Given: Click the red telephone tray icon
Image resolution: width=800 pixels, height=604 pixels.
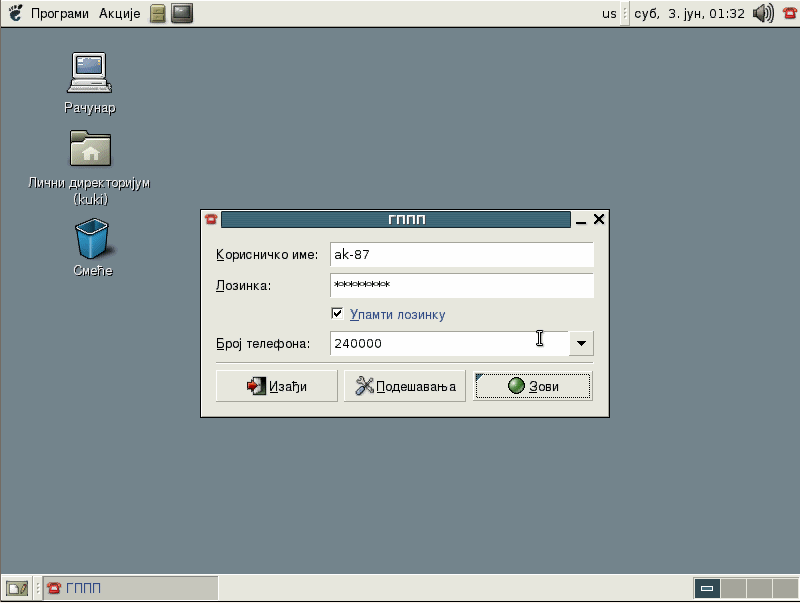Looking at the screenshot, I should pyautogui.click(x=790, y=13).
